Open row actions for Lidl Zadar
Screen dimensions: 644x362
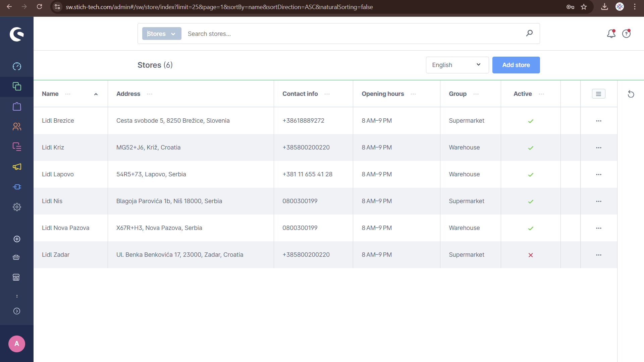[599, 255]
